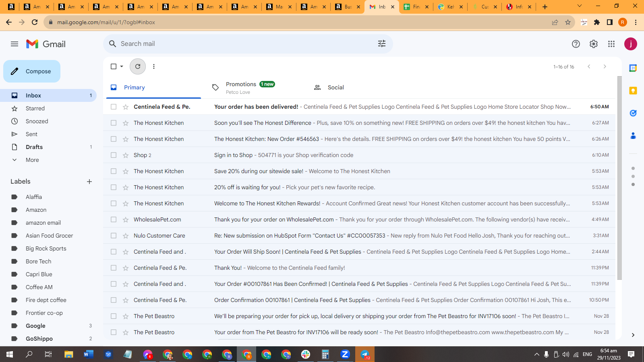This screenshot has height=362, width=644.
Task: Select the Honest Kitchen Rewards welcome email checkbox
Action: (x=114, y=203)
